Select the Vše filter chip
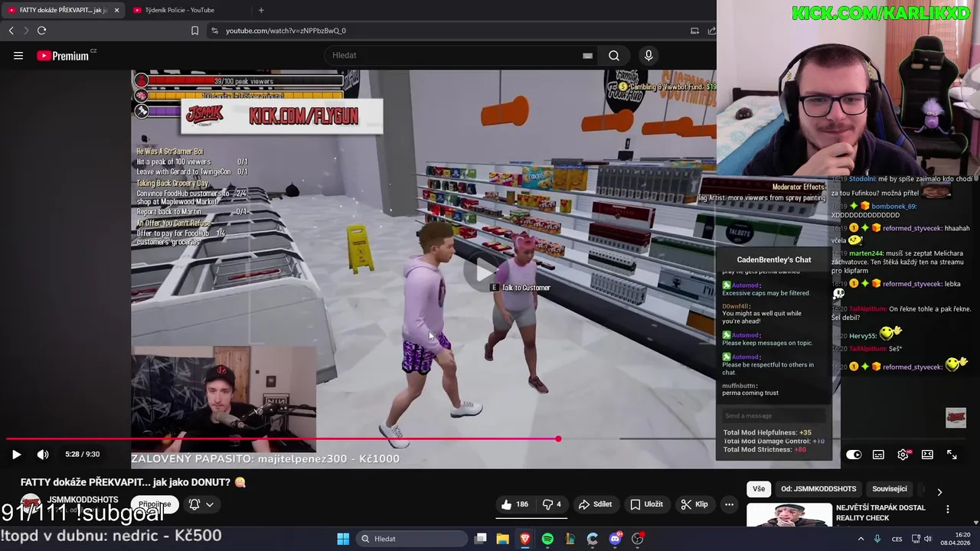Image resolution: width=980 pixels, height=551 pixels. tap(758, 489)
